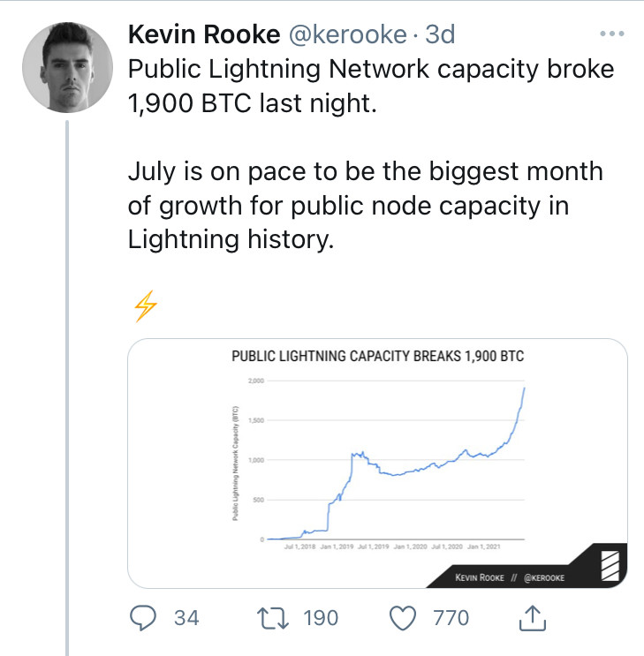Click the reply speech bubble icon
This screenshot has width=644, height=656.
click(143, 618)
